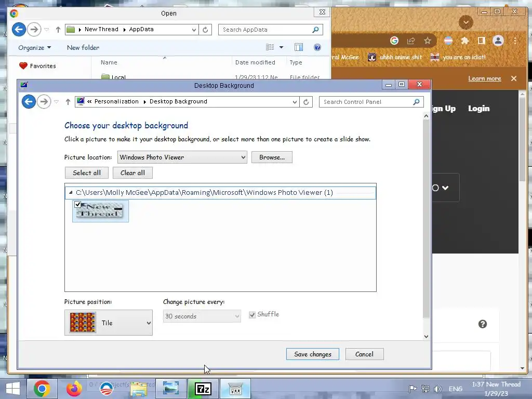532x399 pixels.
Task: Cancel desktop background changes
Action: (x=364, y=354)
